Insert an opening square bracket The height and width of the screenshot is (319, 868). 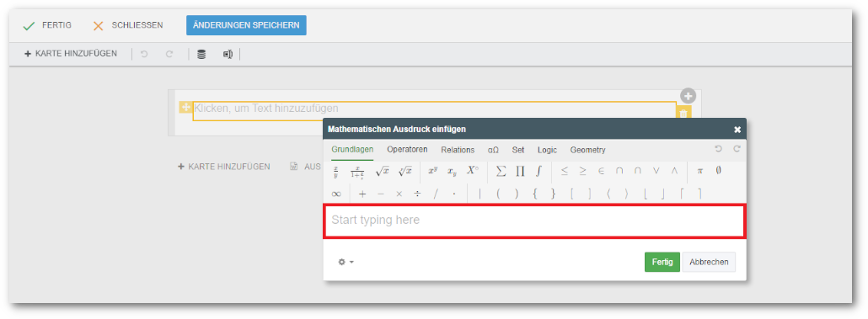click(571, 194)
